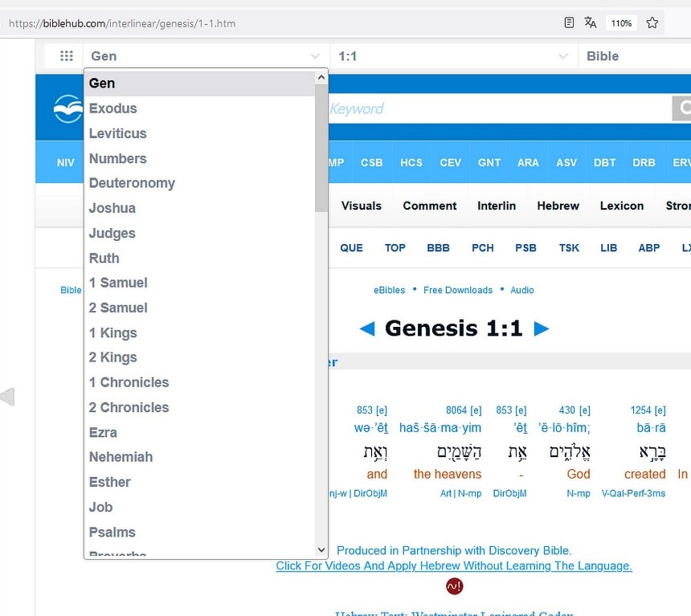691x616 pixels.
Task: Click the gray previous-page triangle at left edge
Action: coord(7,397)
